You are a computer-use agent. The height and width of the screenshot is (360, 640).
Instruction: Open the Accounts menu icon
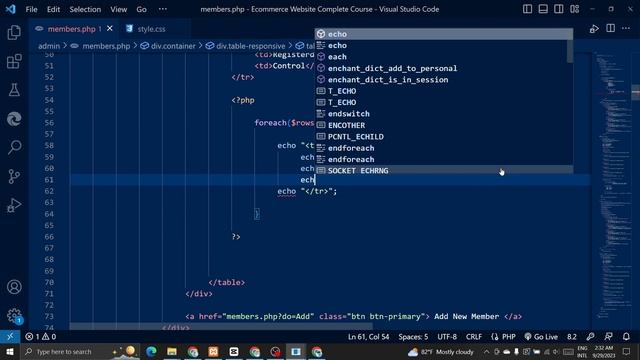point(14,287)
